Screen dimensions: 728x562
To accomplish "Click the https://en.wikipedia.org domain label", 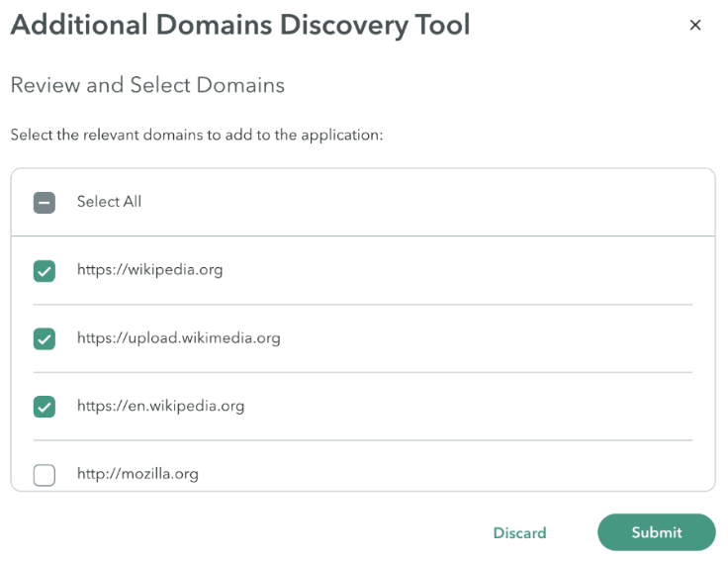I will (x=160, y=406).
